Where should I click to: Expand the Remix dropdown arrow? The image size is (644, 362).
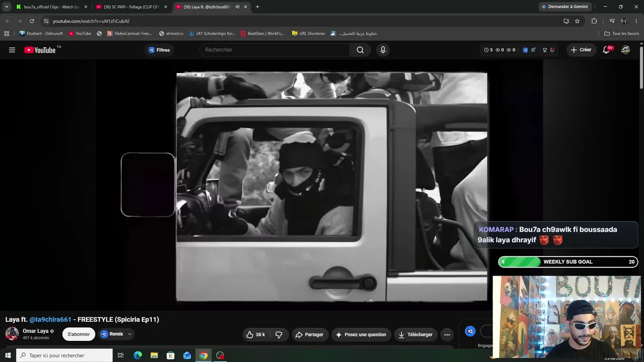click(x=130, y=334)
